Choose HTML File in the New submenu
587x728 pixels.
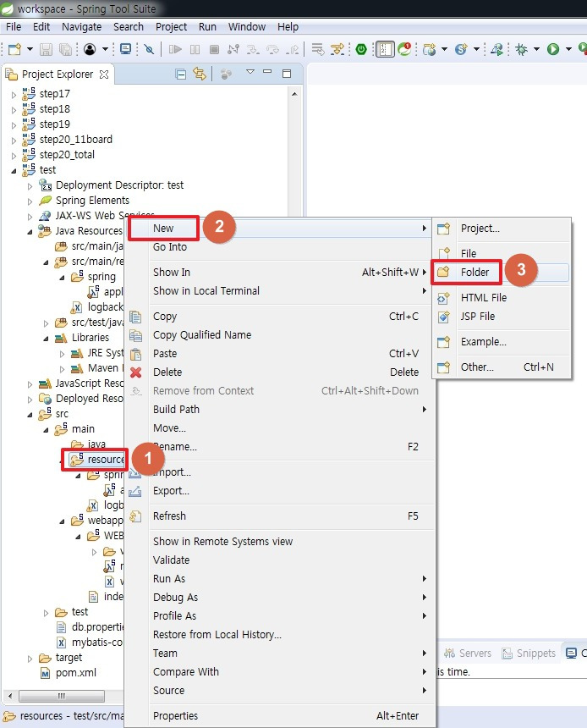pos(502,298)
